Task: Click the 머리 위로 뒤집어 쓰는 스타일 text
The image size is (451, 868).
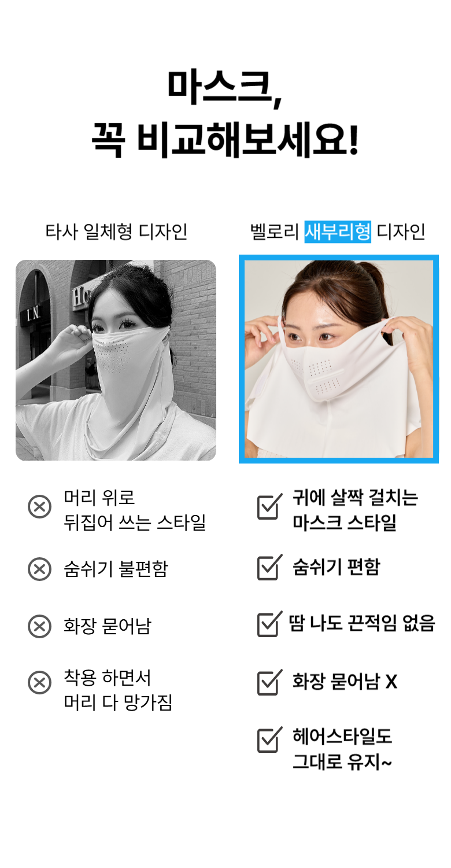Action: tap(135, 510)
